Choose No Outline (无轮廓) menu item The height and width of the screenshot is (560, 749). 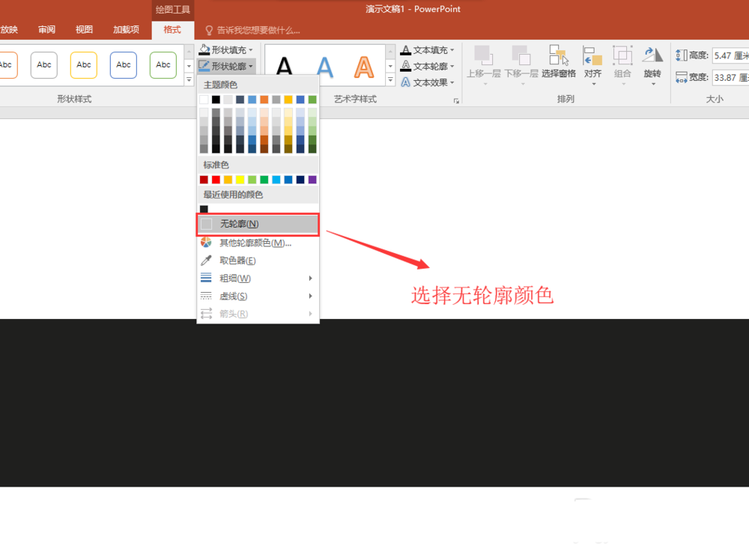(x=258, y=224)
